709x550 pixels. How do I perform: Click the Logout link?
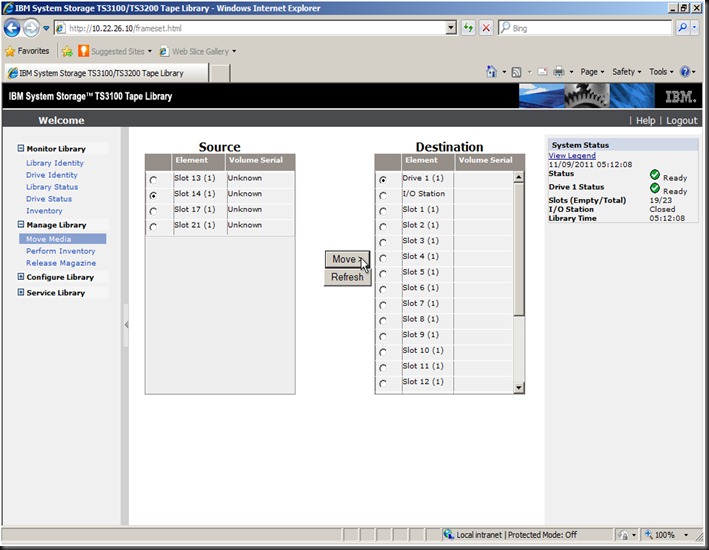[681, 120]
